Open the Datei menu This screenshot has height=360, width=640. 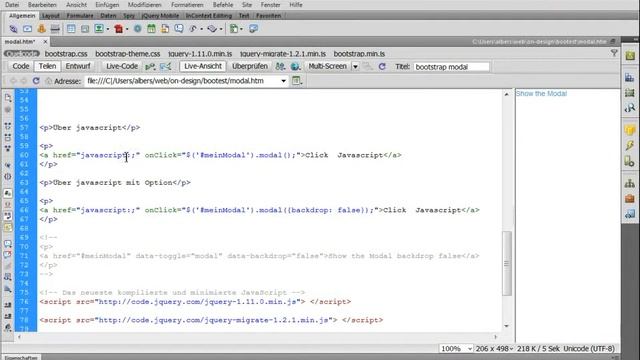(12, 5)
